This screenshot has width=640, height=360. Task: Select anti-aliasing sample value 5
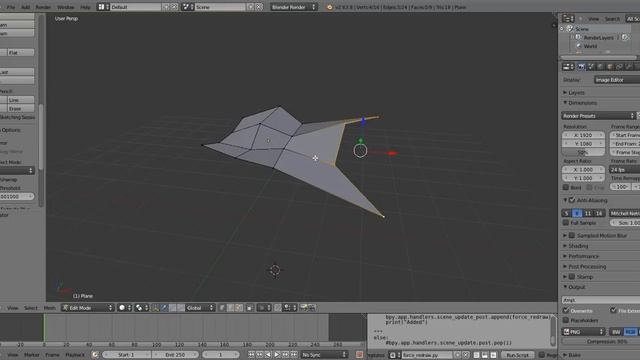566,213
